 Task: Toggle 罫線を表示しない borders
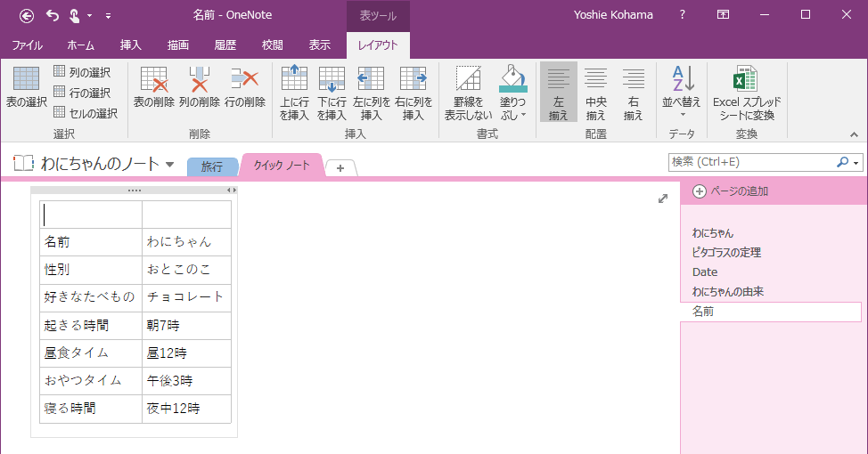pos(469,93)
